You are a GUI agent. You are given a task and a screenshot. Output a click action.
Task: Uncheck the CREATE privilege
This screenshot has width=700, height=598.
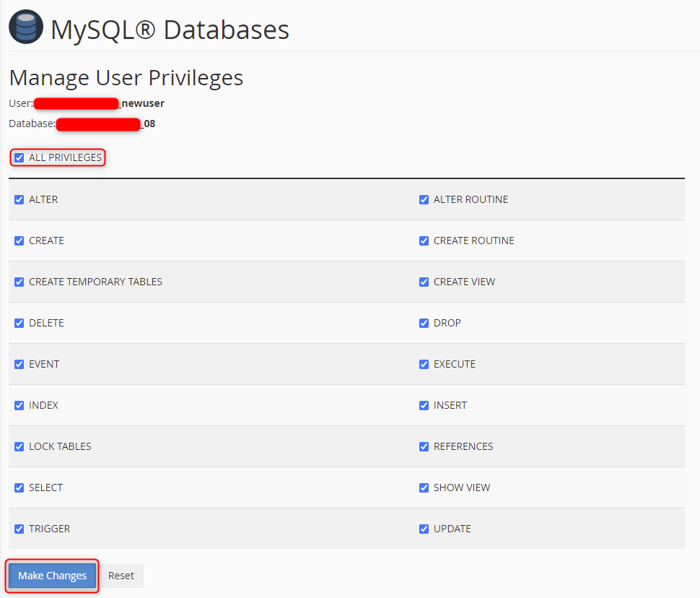click(x=19, y=240)
